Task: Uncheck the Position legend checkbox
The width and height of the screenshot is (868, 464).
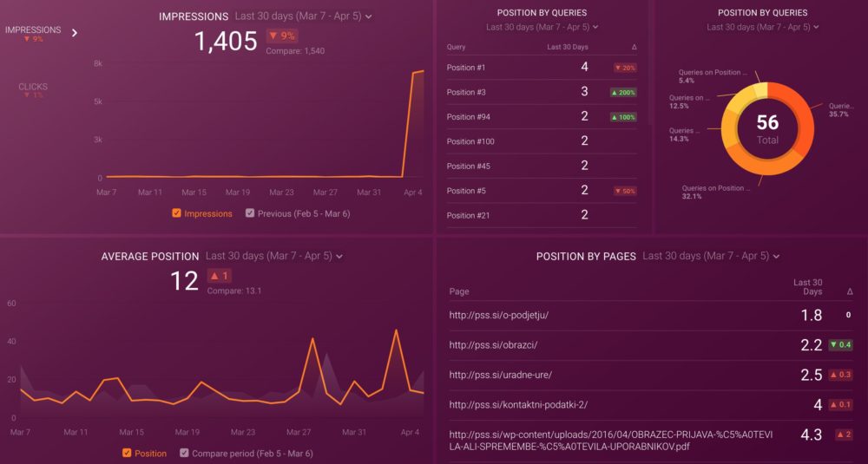Action: [128, 453]
